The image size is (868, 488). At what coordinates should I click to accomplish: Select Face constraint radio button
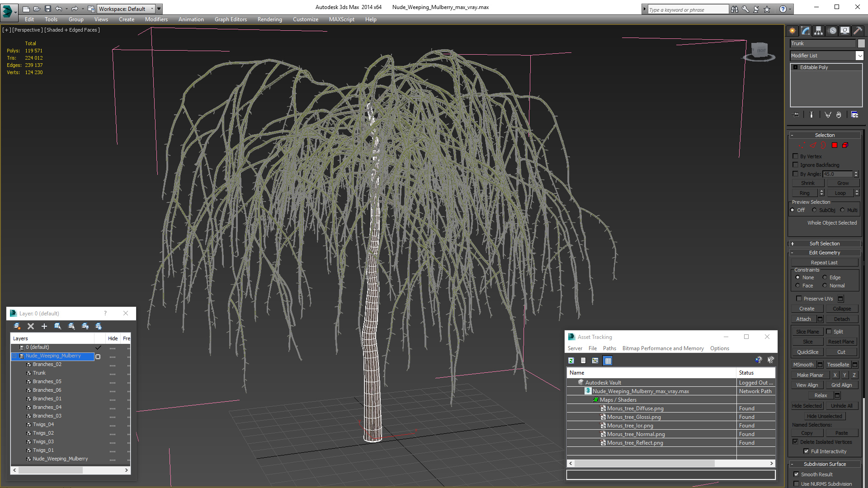797,286
